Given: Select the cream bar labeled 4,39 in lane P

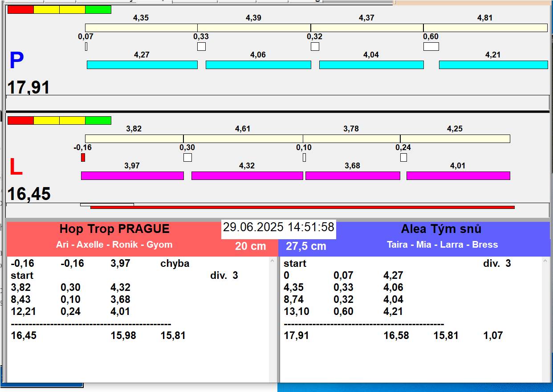Looking at the screenshot, I should [254, 28].
